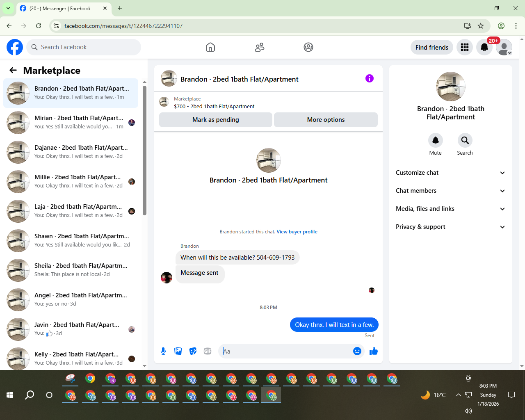Open Sheila's conversation
The image size is (525, 420).
click(x=71, y=270)
